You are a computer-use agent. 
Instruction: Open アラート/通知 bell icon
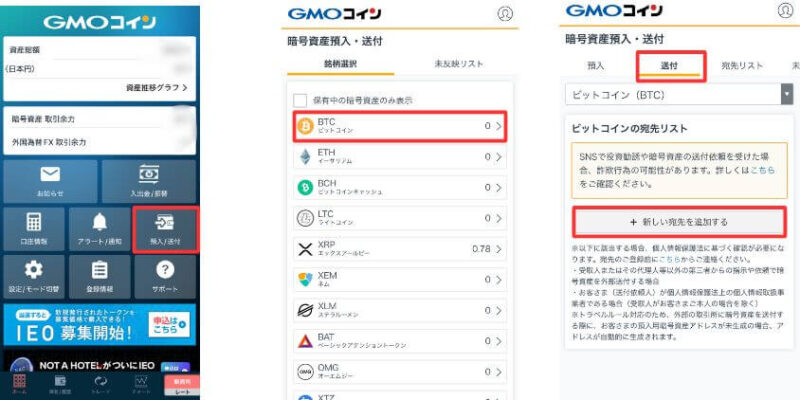coord(99,222)
